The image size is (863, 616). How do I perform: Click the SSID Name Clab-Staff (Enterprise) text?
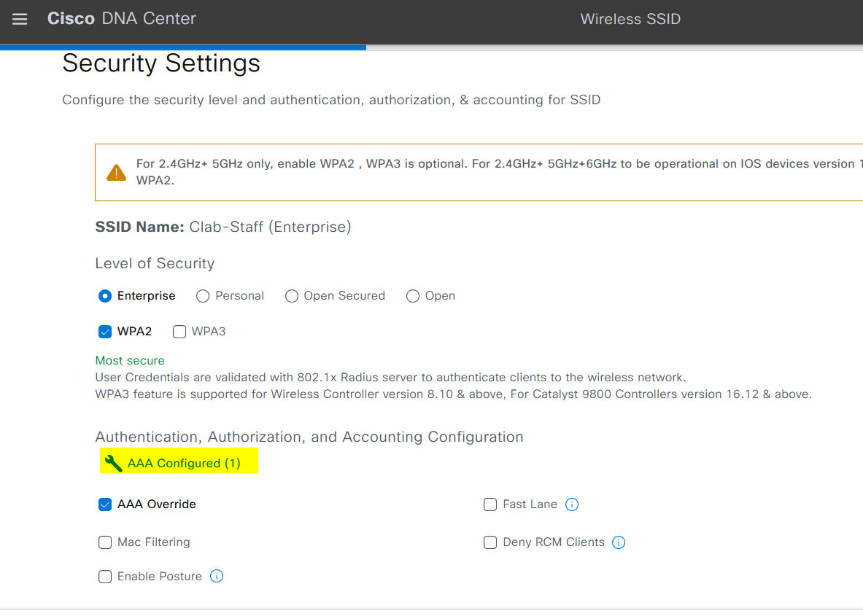tap(223, 227)
